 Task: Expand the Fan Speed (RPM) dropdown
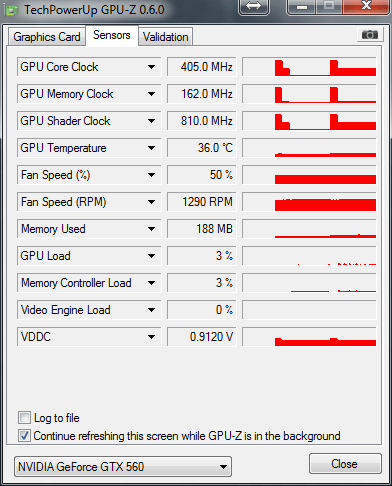tap(151, 202)
